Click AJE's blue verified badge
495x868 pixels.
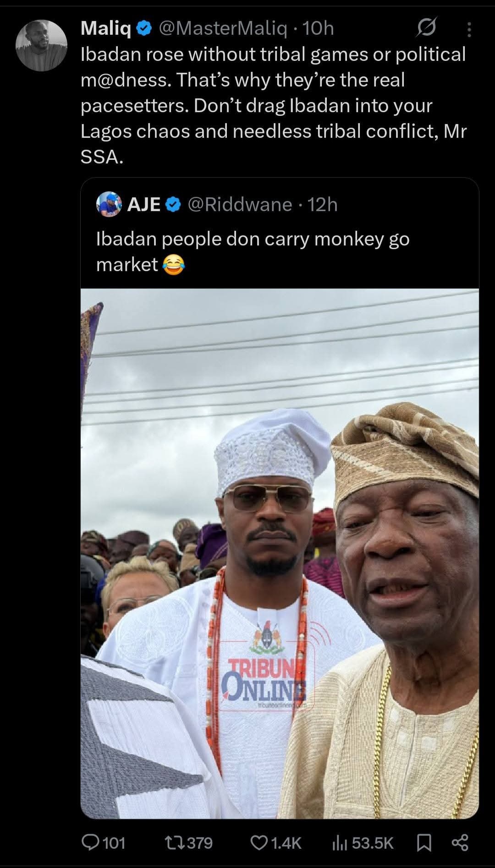tap(173, 205)
